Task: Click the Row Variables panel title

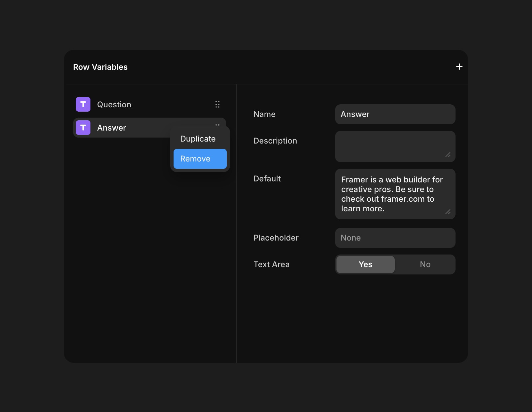Action: point(100,67)
